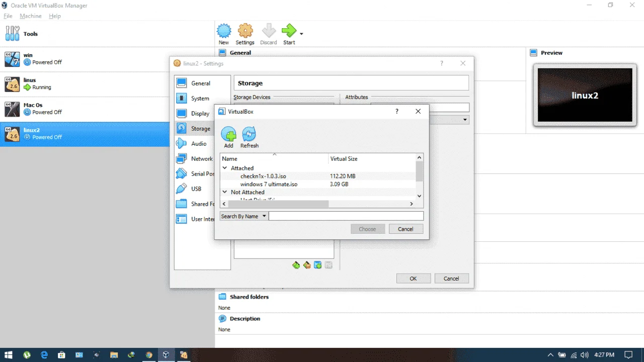
Task: Open Microsoft Edge from the taskbar
Action: 44,355
